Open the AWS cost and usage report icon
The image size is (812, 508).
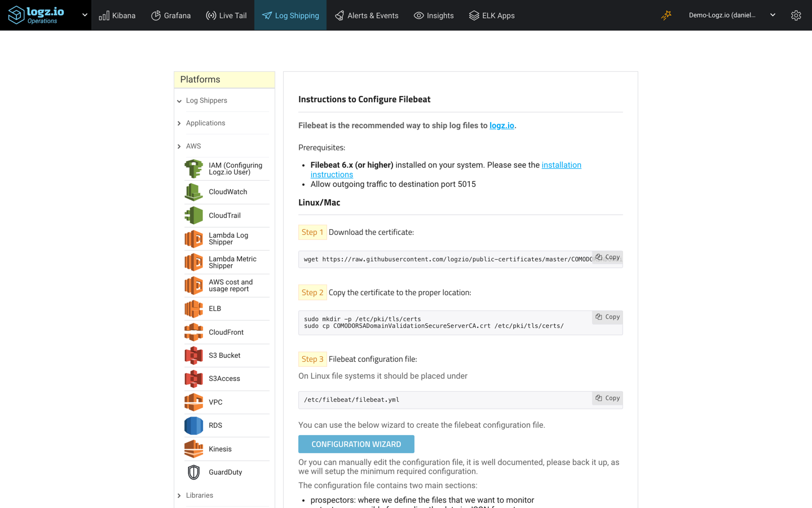(x=193, y=286)
